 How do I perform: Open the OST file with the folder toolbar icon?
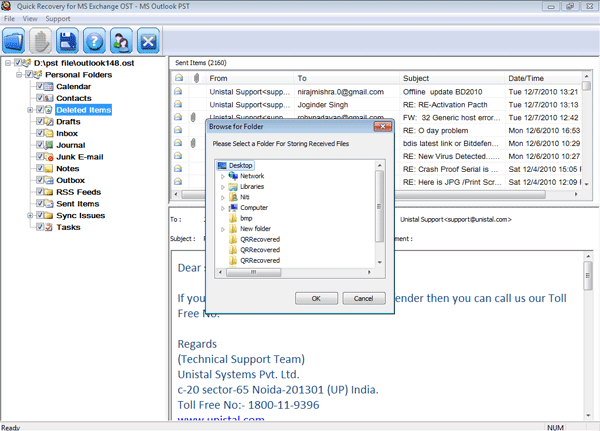click(14, 40)
